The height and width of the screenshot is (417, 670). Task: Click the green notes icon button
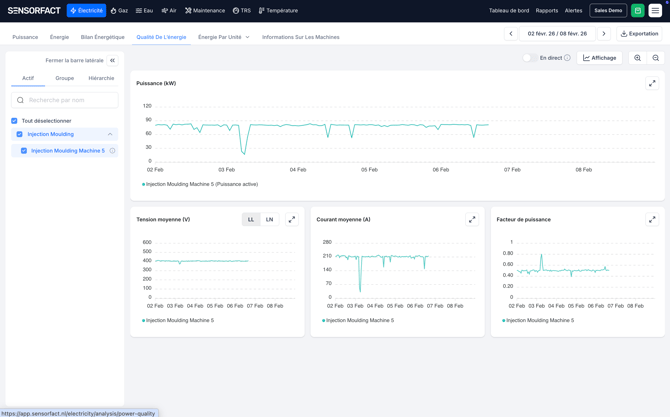(637, 11)
